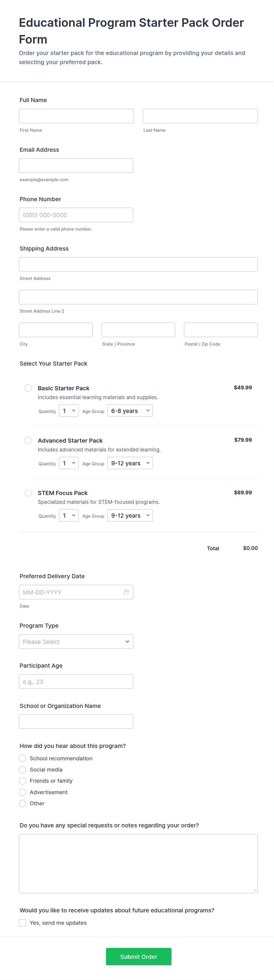Choose the Advanced Starter Pack option
Image resolution: width=274 pixels, height=980 pixels.
tap(28, 441)
